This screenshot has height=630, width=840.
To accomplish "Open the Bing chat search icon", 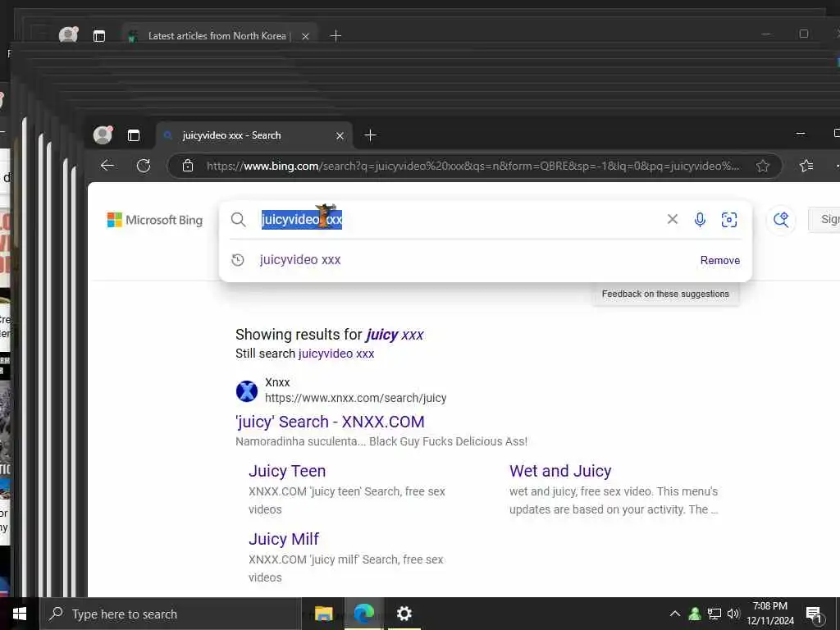I will (781, 220).
